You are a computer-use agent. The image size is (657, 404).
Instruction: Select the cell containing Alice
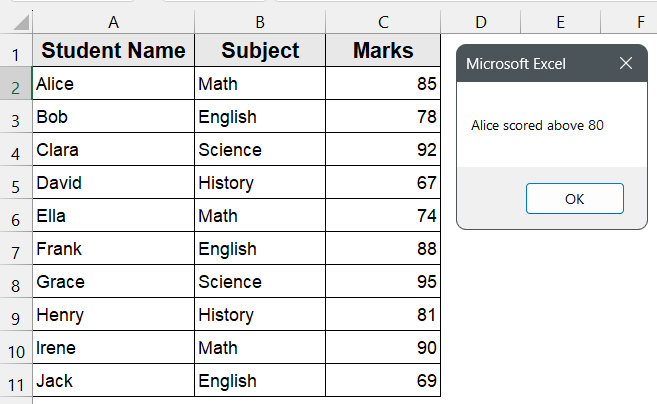tap(113, 85)
